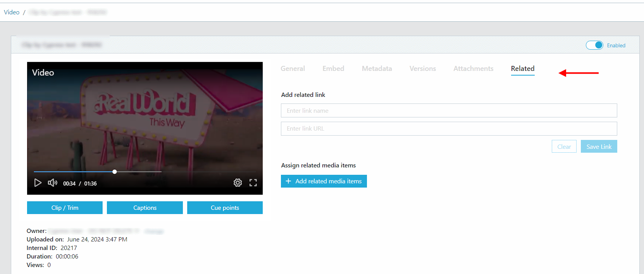Switch the video player to fullscreen
The width and height of the screenshot is (644, 274).
[253, 183]
